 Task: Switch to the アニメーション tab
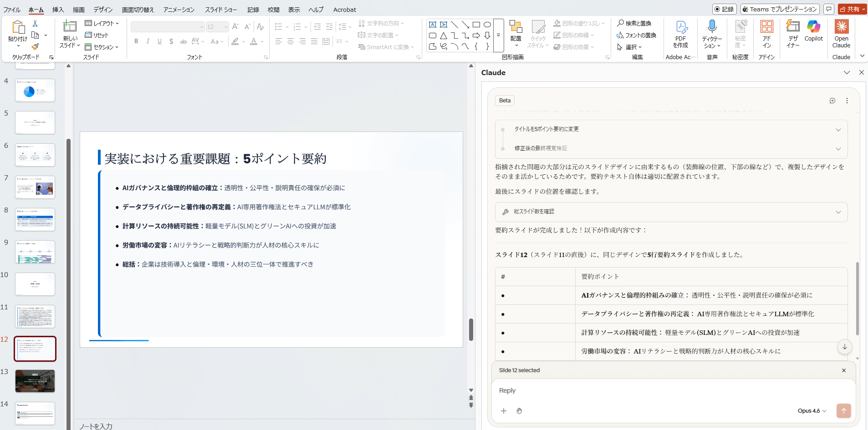pyautogui.click(x=179, y=10)
